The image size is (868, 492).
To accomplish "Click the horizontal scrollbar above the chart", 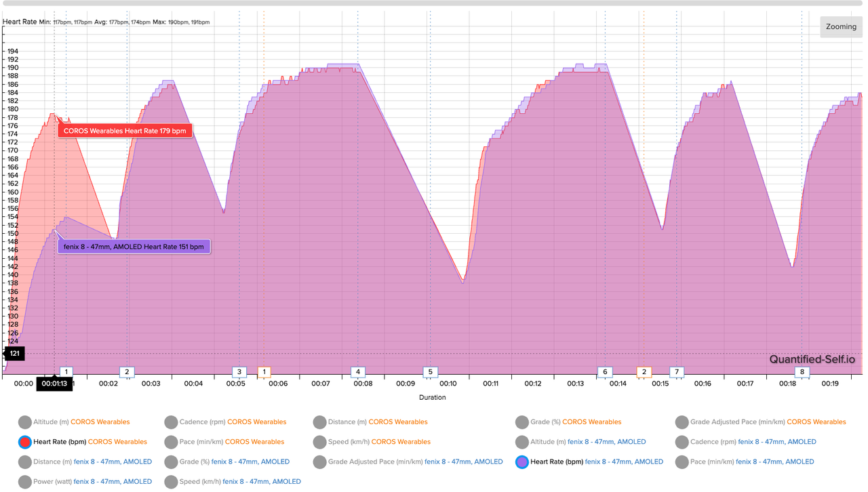I will pos(434,3).
